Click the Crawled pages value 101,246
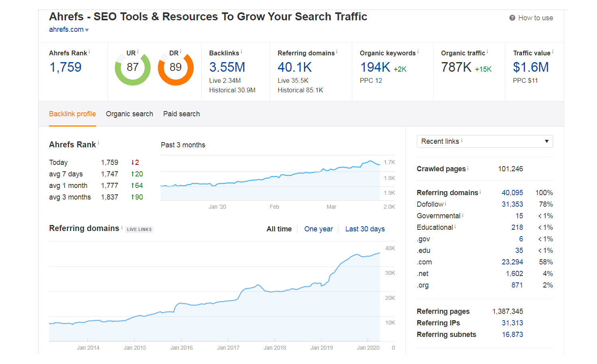Screen dimensions: 597x364 (511, 169)
